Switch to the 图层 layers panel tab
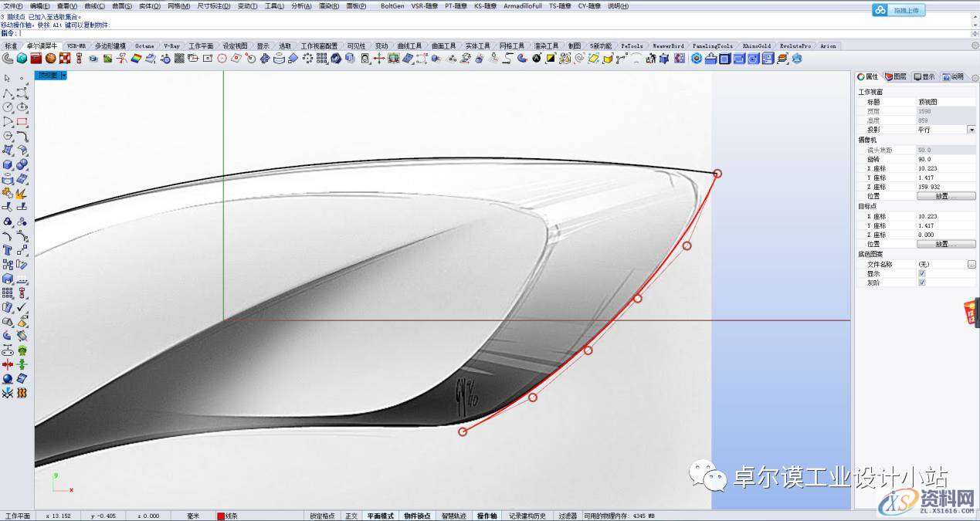Viewport: 980px width, 521px height. click(896, 76)
